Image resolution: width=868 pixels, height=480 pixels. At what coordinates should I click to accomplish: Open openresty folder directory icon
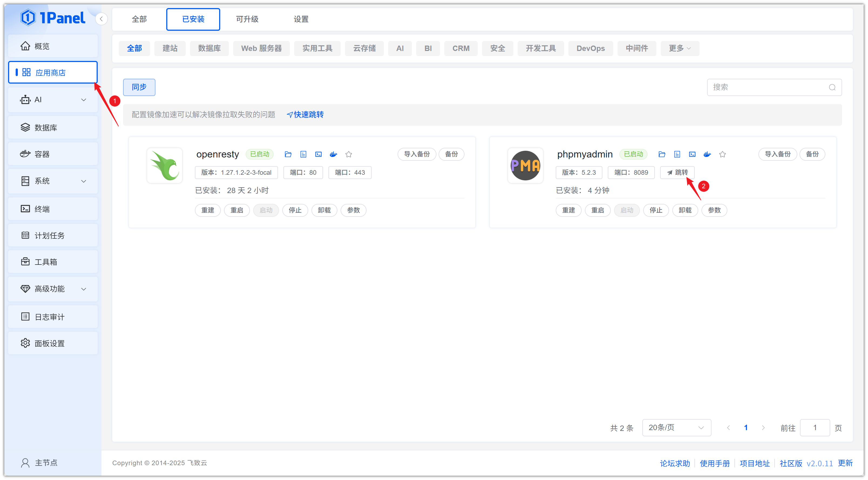pyautogui.click(x=288, y=154)
